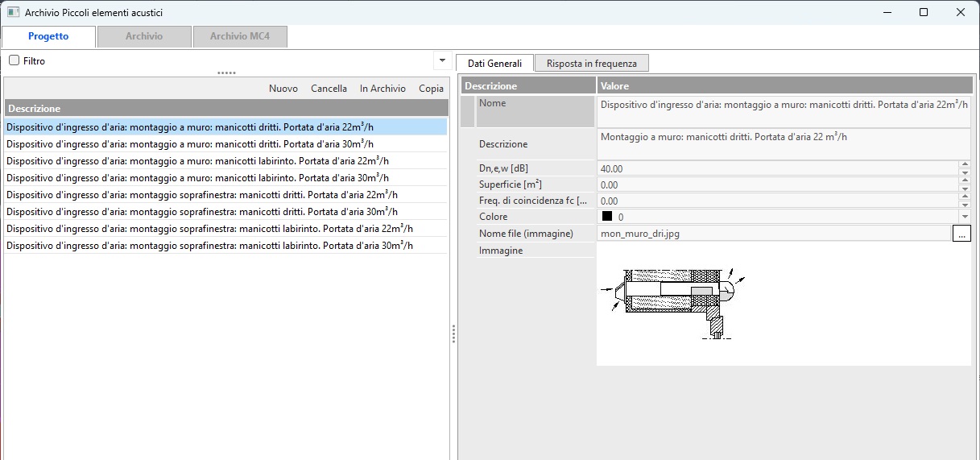Viewport: 980px width, 460px height.
Task: Open the Colore dropdown arrow
Action: (x=965, y=217)
